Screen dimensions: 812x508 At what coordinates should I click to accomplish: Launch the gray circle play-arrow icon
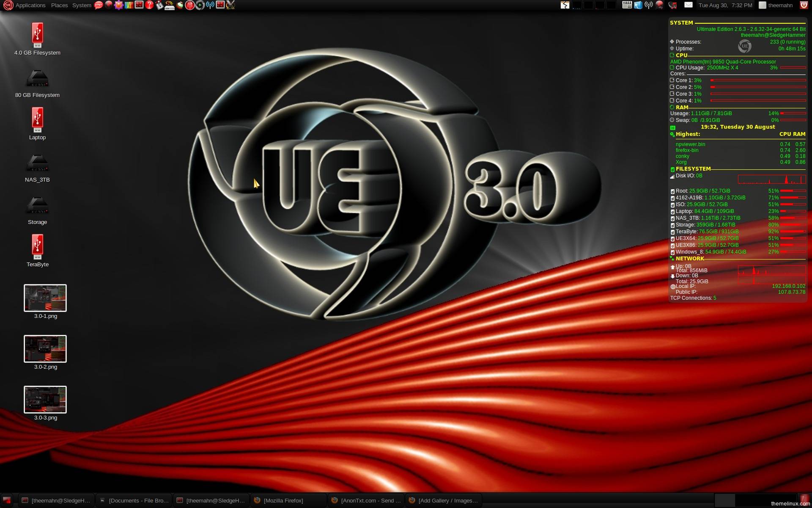click(x=200, y=5)
